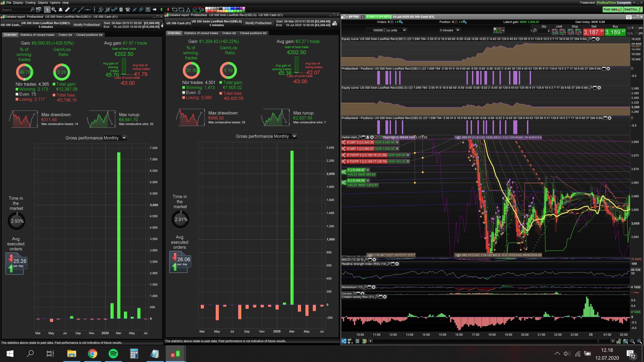Open the Trading menu
This screenshot has height=362, width=644.
30,3
